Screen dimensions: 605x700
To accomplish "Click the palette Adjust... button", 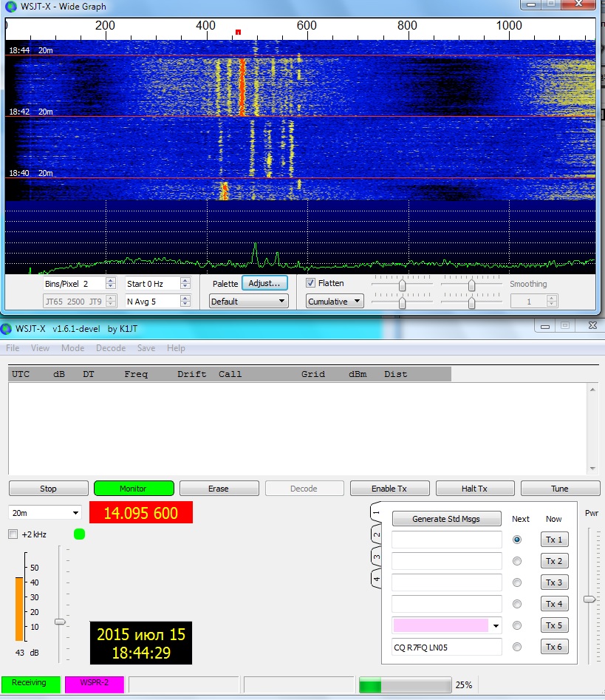I will tap(264, 283).
